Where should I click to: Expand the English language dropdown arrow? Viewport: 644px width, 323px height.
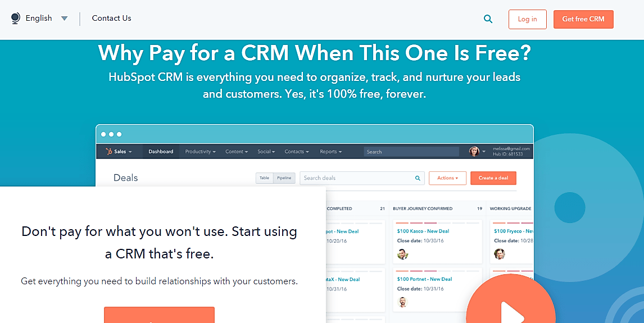(x=64, y=19)
